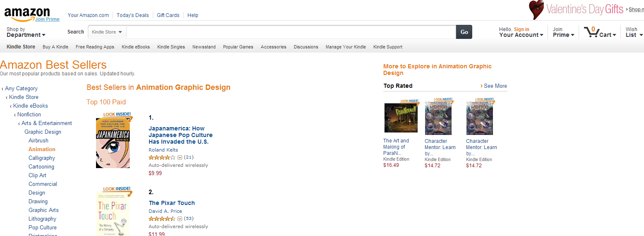The height and width of the screenshot is (236, 644).
Task: Click Japanamerica review count (21)
Action: point(189,157)
